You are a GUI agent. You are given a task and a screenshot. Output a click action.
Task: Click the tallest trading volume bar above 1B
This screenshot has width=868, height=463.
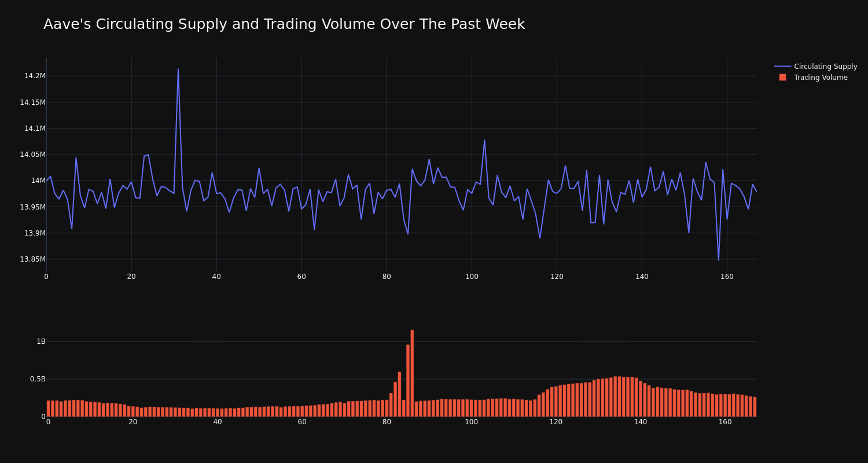pos(412,373)
